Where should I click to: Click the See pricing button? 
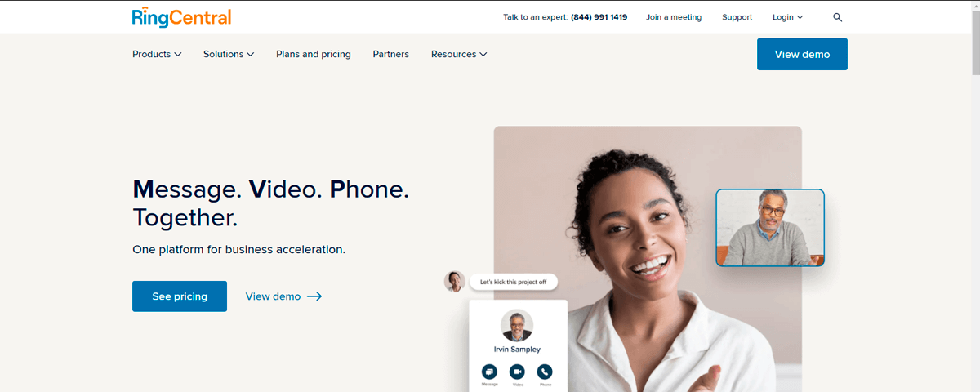click(x=180, y=296)
